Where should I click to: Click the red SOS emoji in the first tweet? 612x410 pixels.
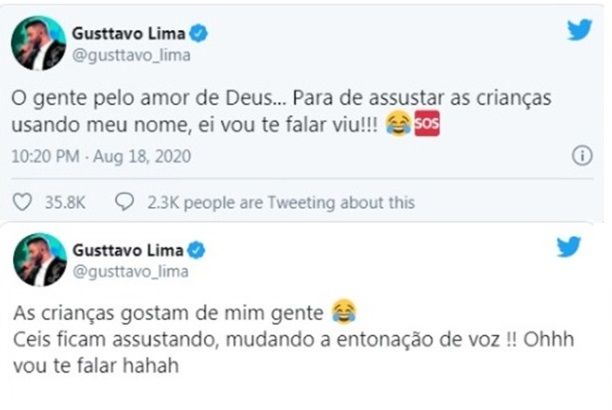coord(426,128)
